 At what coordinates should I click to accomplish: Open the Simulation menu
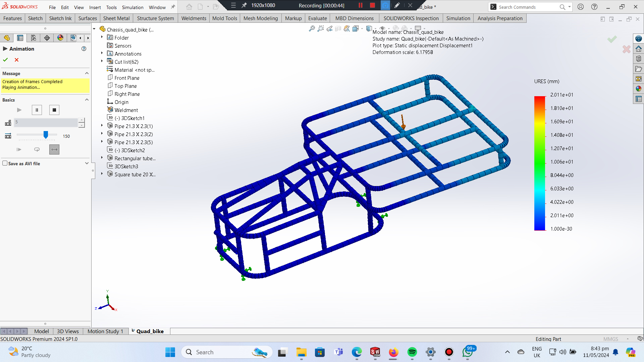tap(132, 7)
